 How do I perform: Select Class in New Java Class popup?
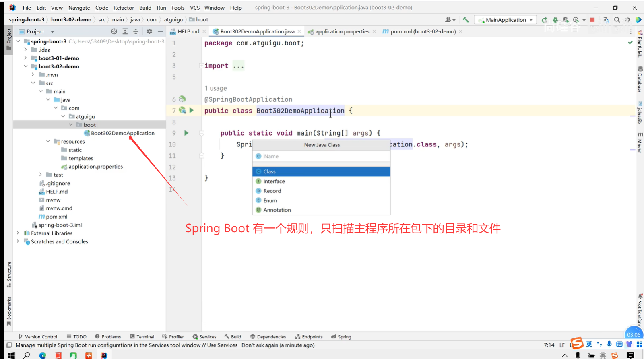tap(321, 171)
